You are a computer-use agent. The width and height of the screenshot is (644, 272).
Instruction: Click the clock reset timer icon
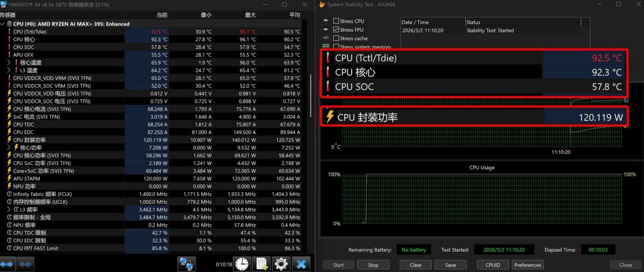(x=242, y=264)
